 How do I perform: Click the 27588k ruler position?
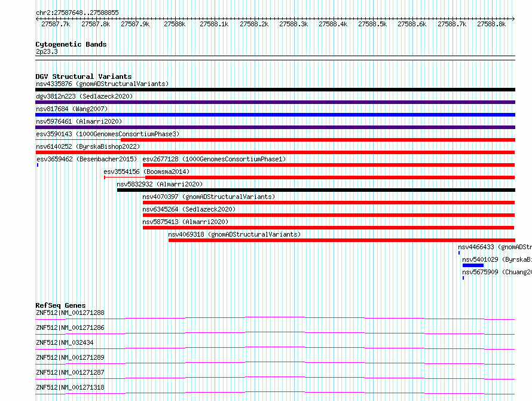tap(175, 24)
